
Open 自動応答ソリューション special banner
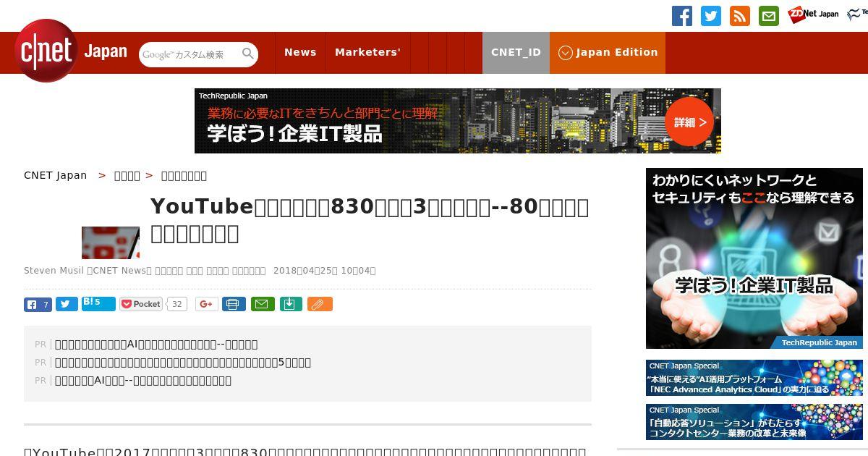(x=754, y=422)
